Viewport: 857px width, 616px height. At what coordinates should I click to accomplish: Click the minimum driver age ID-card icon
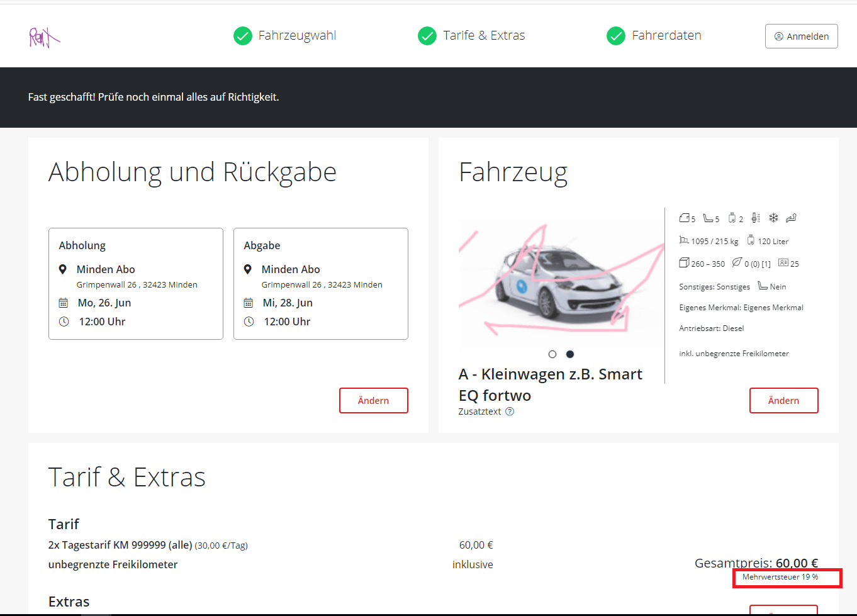[783, 262]
